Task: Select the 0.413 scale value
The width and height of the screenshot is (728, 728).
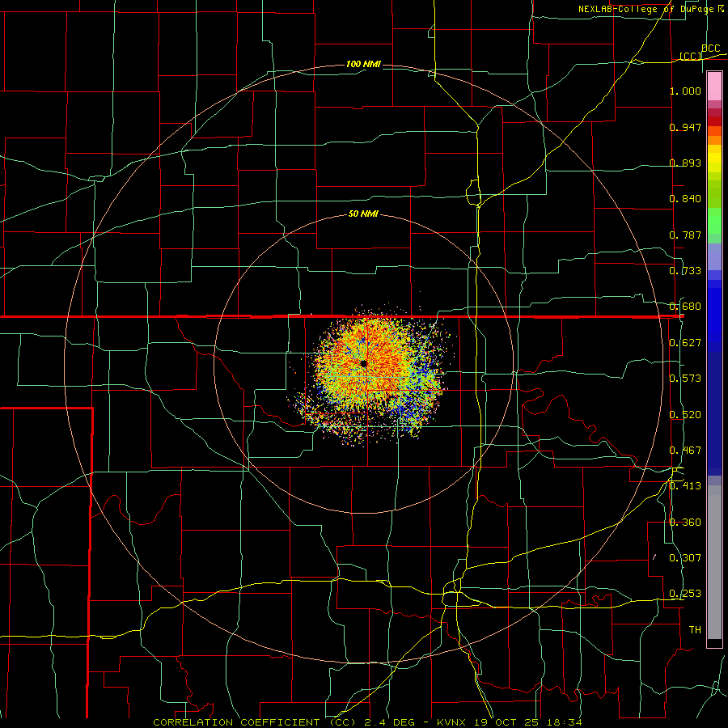Action: tap(685, 486)
